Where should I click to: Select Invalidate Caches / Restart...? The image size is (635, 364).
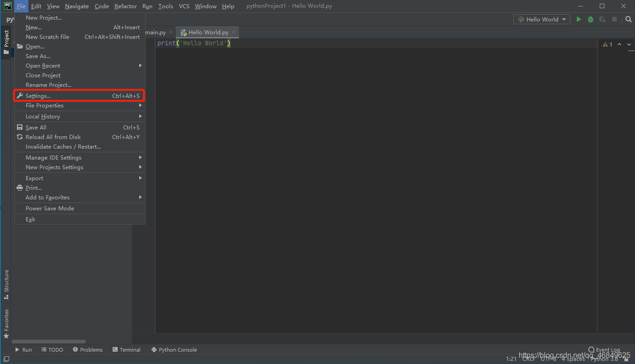tap(80, 147)
